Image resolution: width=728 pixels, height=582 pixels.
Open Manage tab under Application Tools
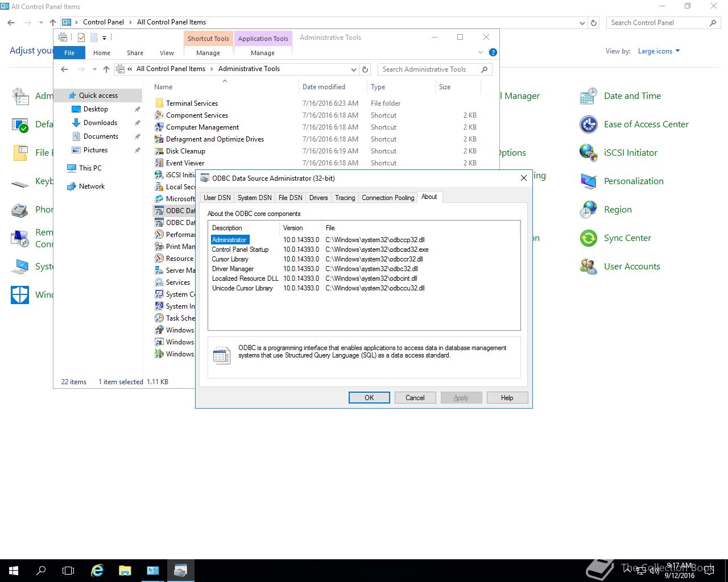coord(263,53)
